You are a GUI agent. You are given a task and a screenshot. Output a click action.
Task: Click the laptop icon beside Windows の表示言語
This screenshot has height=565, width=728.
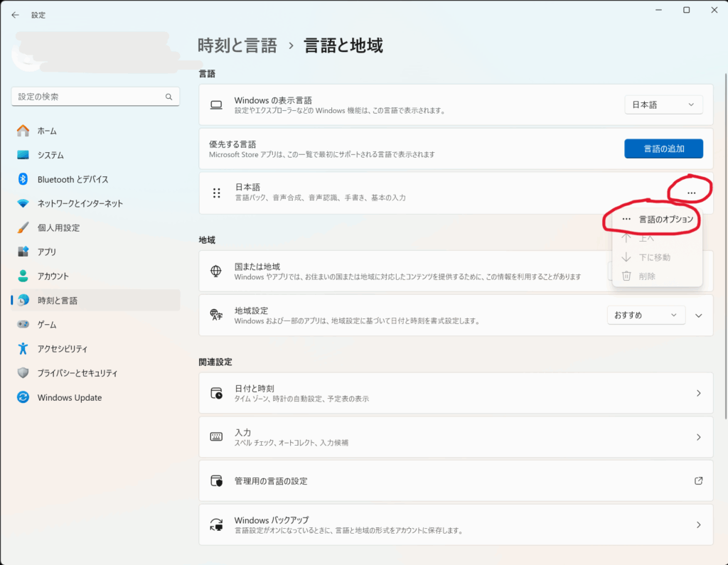pyautogui.click(x=216, y=105)
